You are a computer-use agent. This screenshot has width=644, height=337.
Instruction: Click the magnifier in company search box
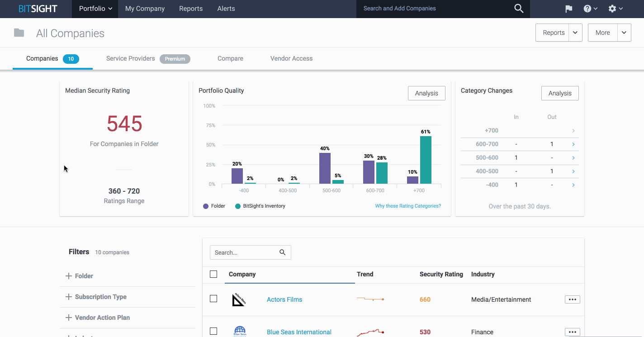coord(283,252)
